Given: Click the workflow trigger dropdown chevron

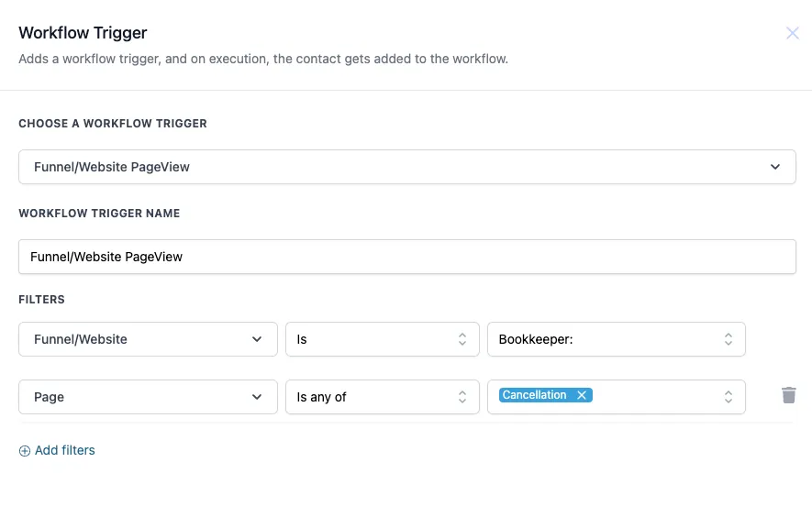Looking at the screenshot, I should point(774,167).
